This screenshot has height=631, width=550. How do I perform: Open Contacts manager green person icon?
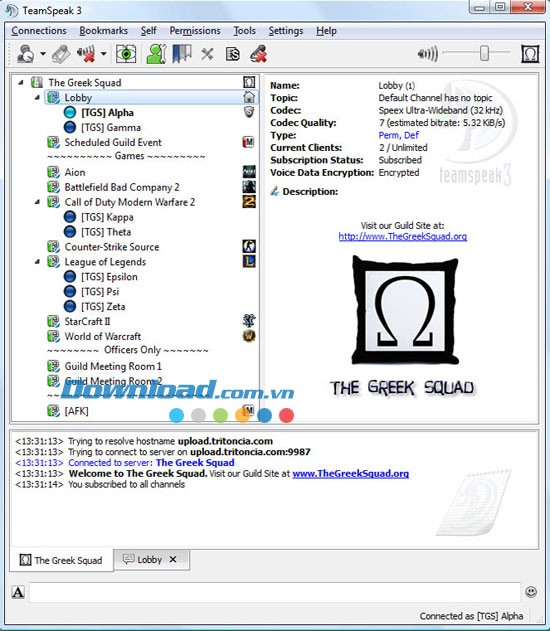pos(157,54)
